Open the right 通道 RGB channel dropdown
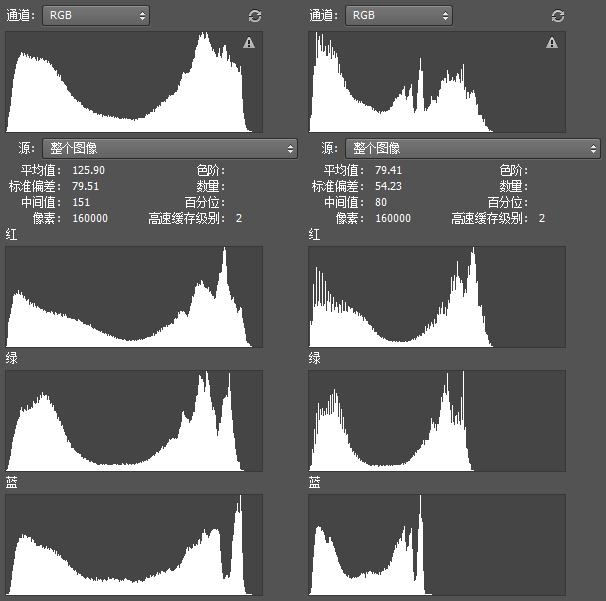The height and width of the screenshot is (601, 606). point(398,16)
